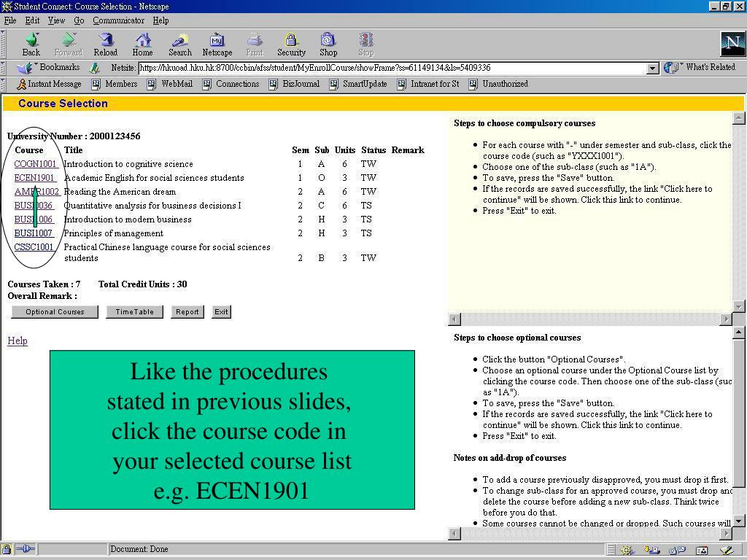Open the Go menu
Screen dimensions: 747x560
[x=79, y=20]
